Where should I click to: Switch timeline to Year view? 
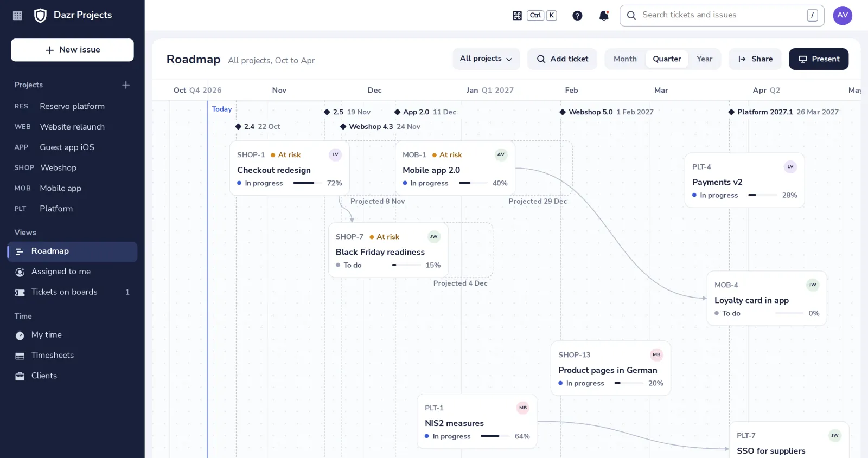pyautogui.click(x=704, y=59)
